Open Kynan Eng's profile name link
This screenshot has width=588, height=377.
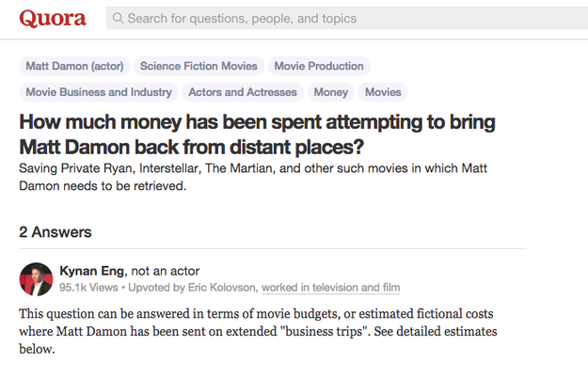[x=91, y=271]
